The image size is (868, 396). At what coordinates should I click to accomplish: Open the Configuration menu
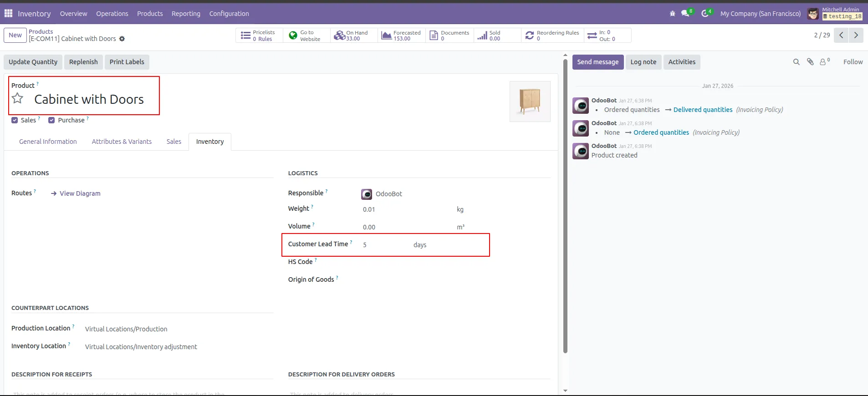point(229,14)
